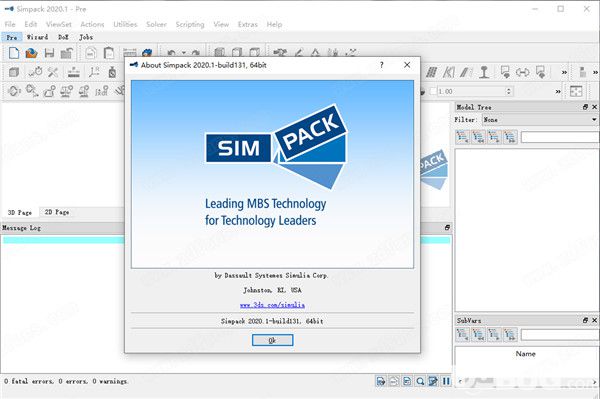The width and height of the screenshot is (600, 399).
Task: Open the Solver menu
Action: [156, 24]
